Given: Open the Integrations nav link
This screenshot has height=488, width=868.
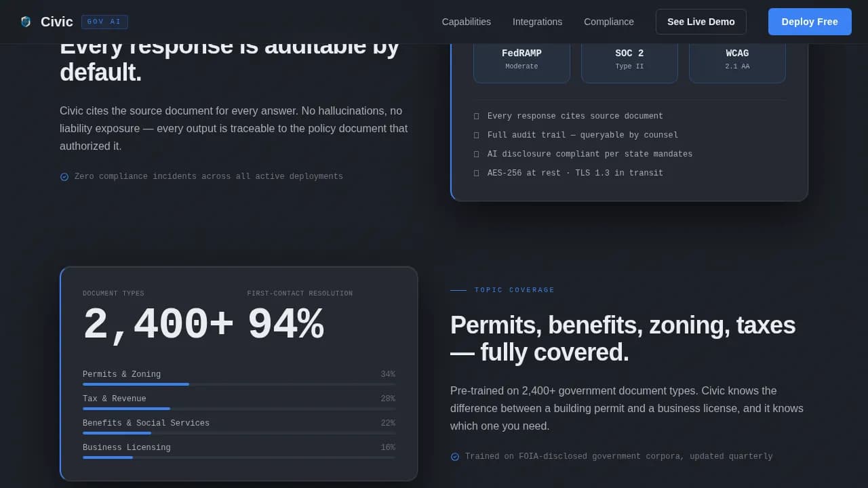Looking at the screenshot, I should tap(537, 22).
